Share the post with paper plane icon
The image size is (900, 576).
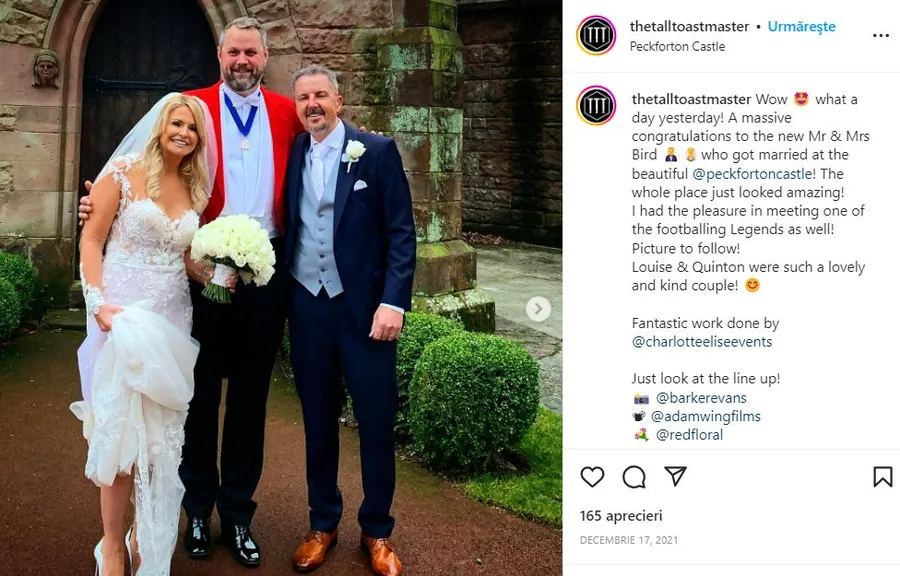tap(676, 476)
